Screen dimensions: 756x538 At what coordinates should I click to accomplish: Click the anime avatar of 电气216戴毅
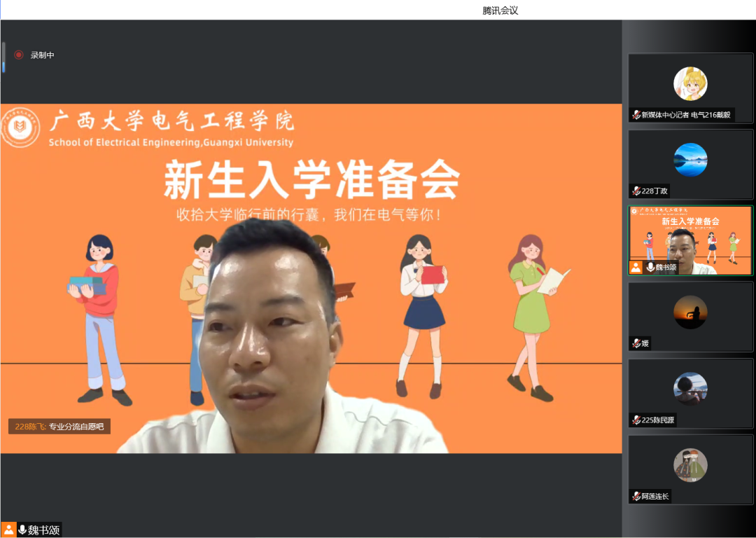coord(690,84)
